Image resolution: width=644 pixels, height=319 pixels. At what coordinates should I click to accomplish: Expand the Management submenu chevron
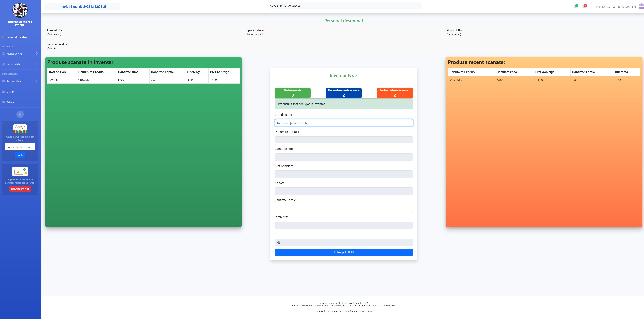click(37, 54)
